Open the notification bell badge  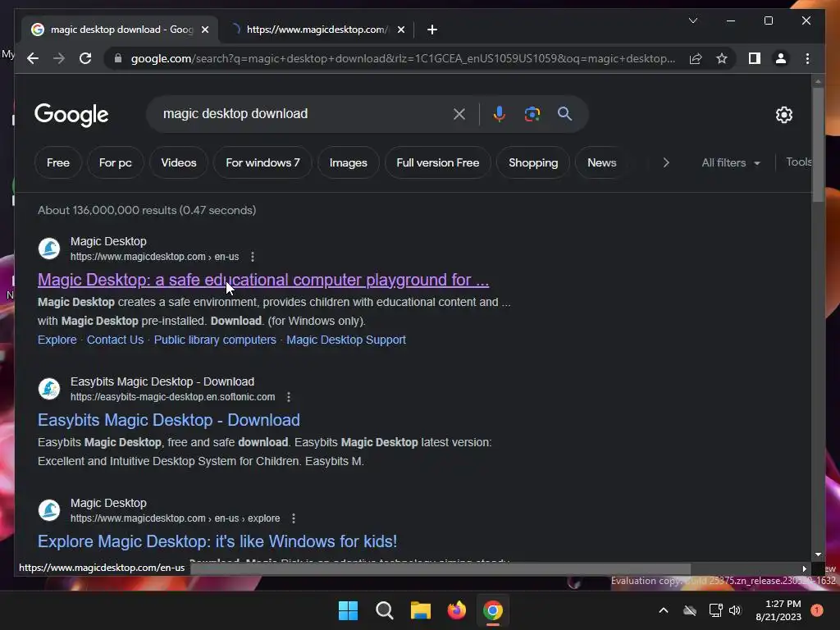[x=817, y=610]
